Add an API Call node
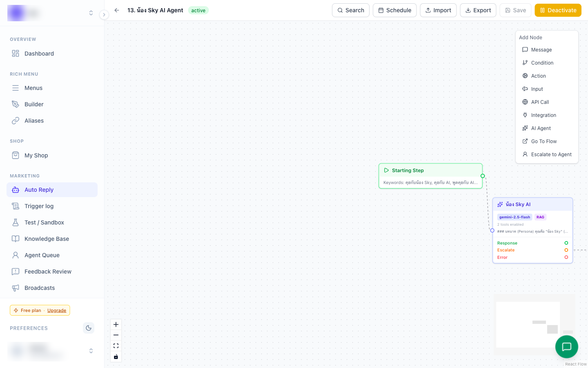 tap(547, 102)
